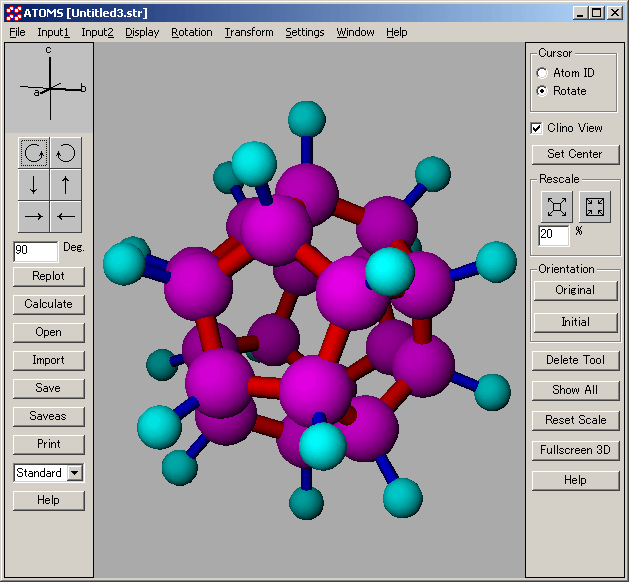
Task: Click the Rescale enlarge icon
Action: coord(557,207)
